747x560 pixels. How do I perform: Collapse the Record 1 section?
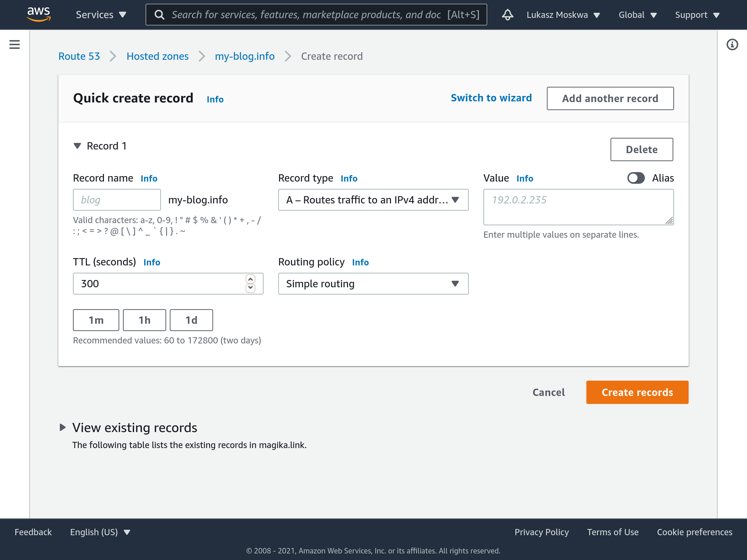tap(77, 146)
